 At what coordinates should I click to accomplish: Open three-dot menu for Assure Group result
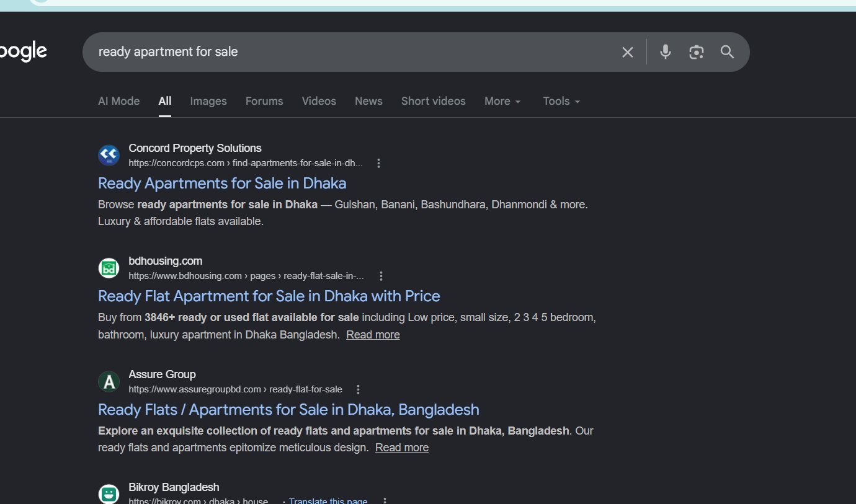coord(358,389)
